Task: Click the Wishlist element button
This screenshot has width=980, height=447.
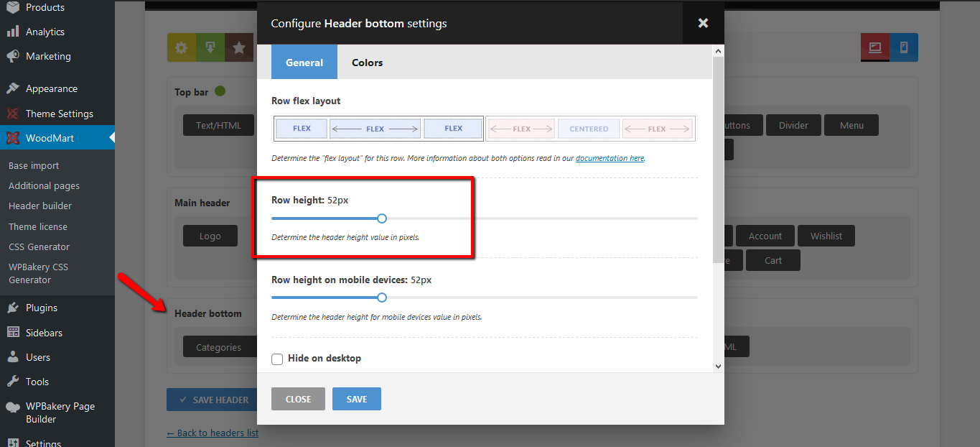Action: click(x=826, y=236)
